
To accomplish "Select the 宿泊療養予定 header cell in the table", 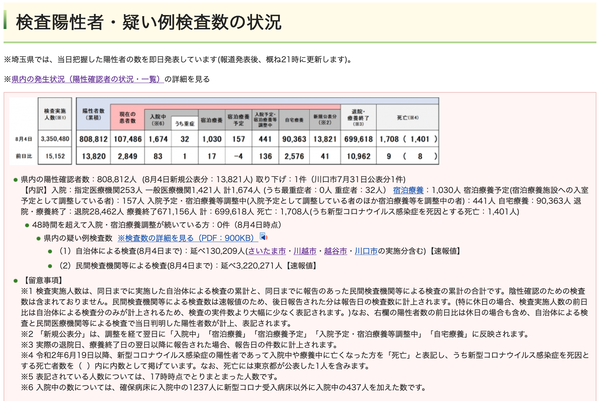I will tap(239, 120).
